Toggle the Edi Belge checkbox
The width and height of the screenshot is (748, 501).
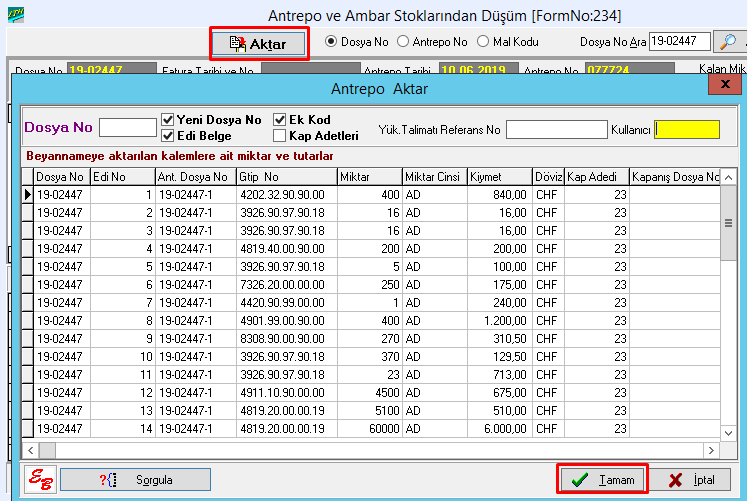tap(167, 136)
